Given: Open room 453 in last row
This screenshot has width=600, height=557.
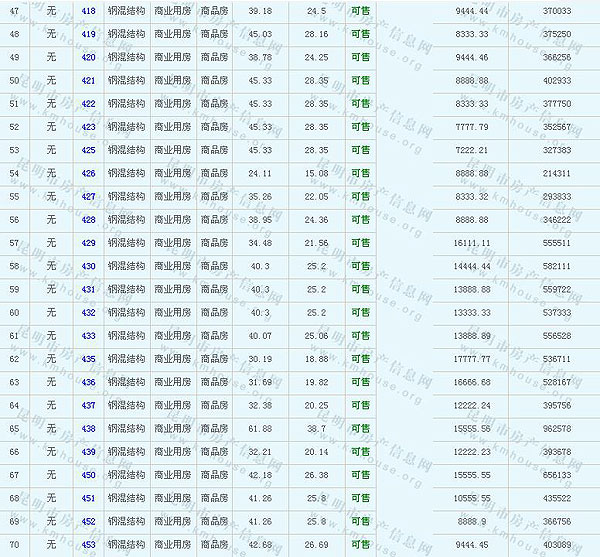Looking at the screenshot, I should click(x=89, y=545).
